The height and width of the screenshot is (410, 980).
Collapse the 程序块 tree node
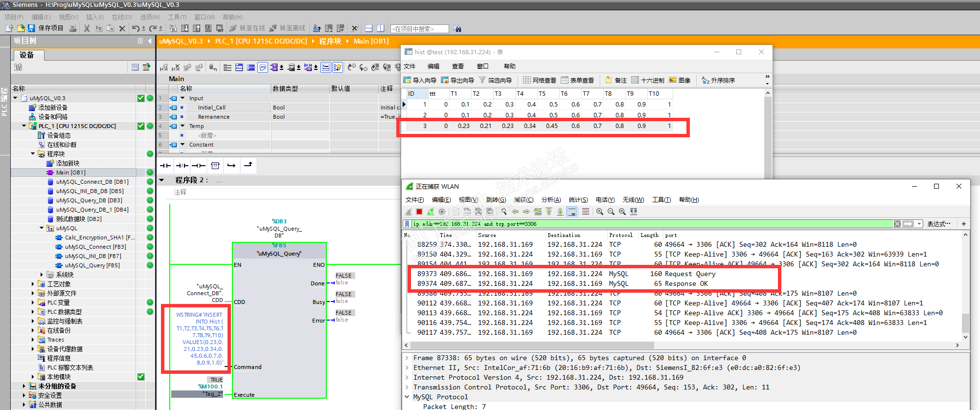click(x=33, y=154)
